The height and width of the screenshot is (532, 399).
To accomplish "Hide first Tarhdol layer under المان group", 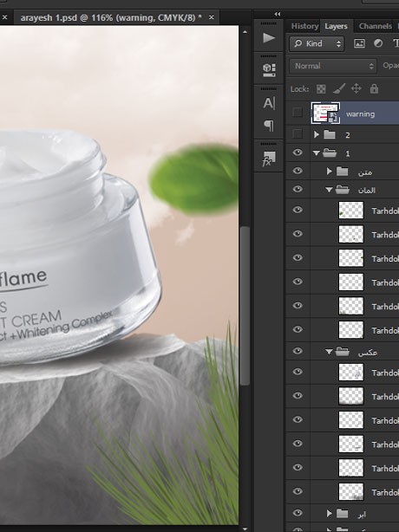I will click(298, 210).
